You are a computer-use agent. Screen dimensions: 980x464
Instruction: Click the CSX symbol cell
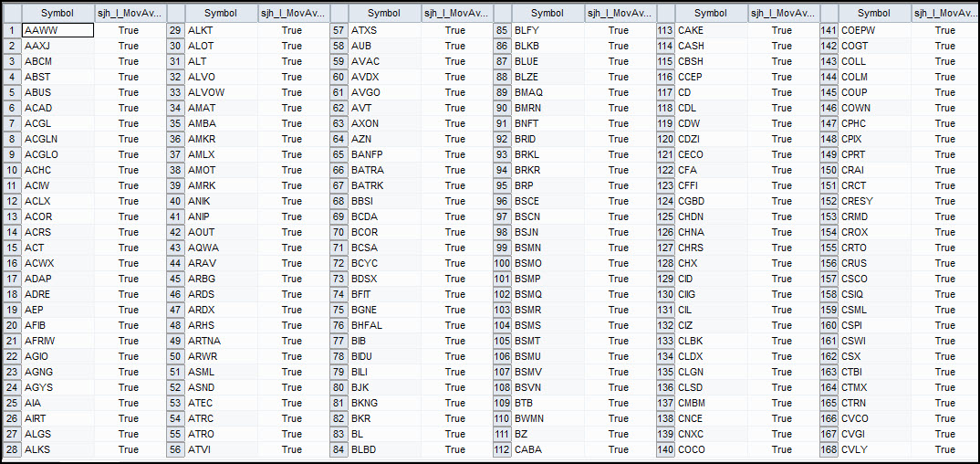(875, 356)
